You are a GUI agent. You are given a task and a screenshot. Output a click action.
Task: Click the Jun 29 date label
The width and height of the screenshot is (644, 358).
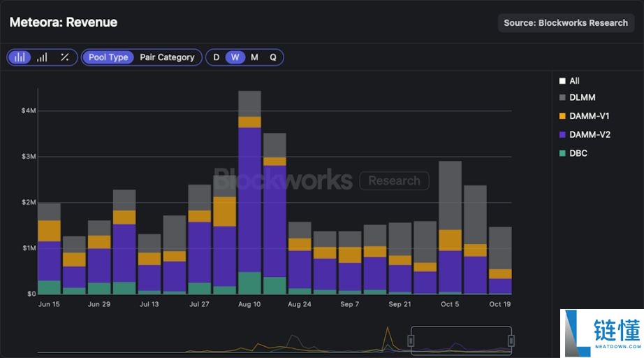(99, 304)
